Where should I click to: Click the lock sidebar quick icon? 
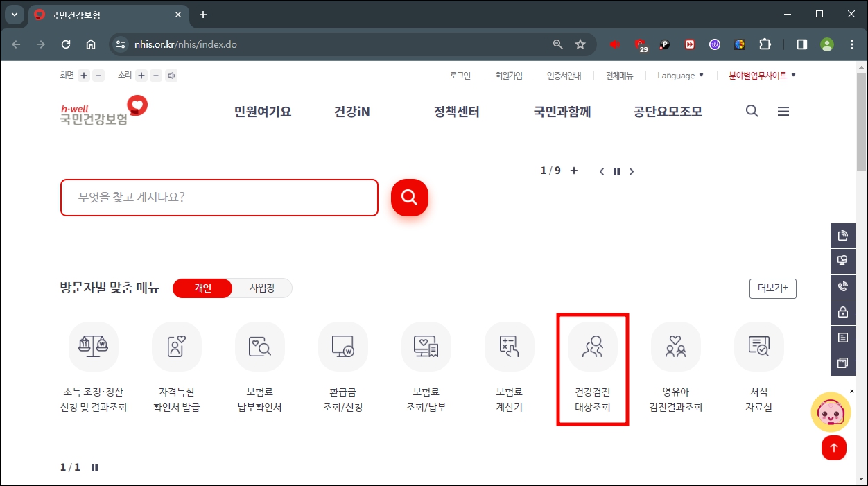(x=843, y=312)
